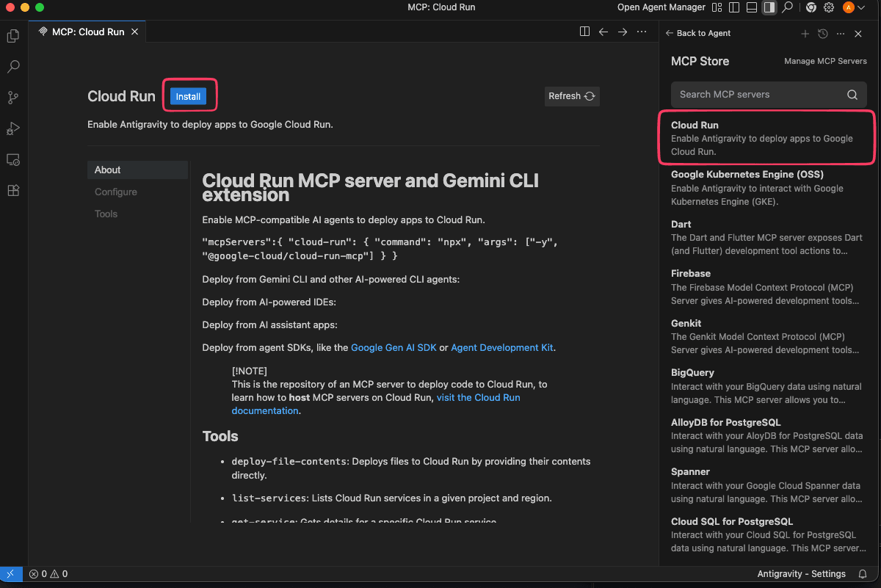Open past conversations history icon
The image size is (881, 588).
(x=822, y=33)
